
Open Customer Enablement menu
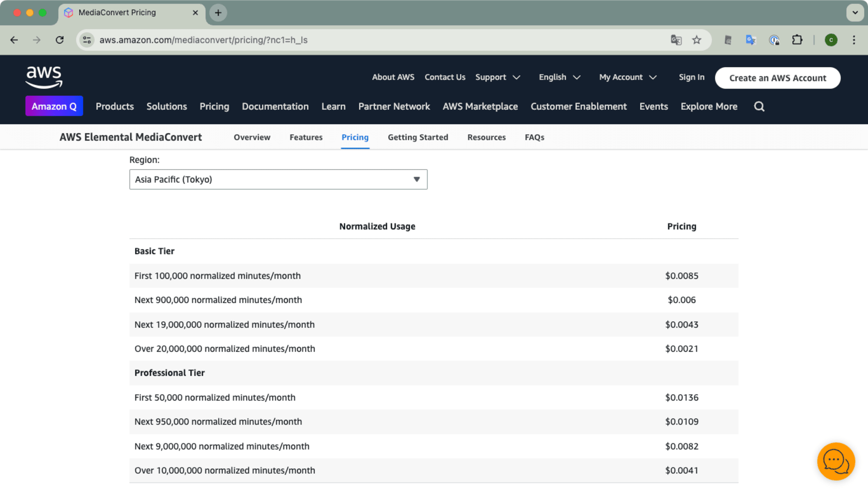coord(579,107)
